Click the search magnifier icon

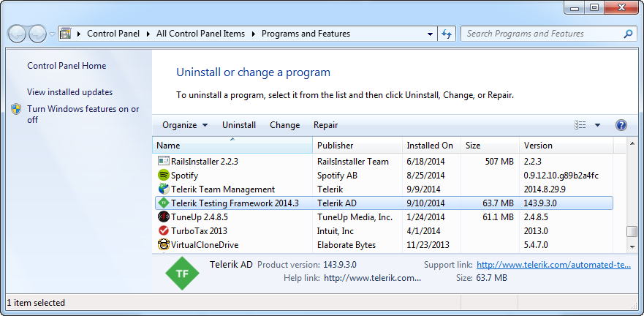tap(628, 34)
